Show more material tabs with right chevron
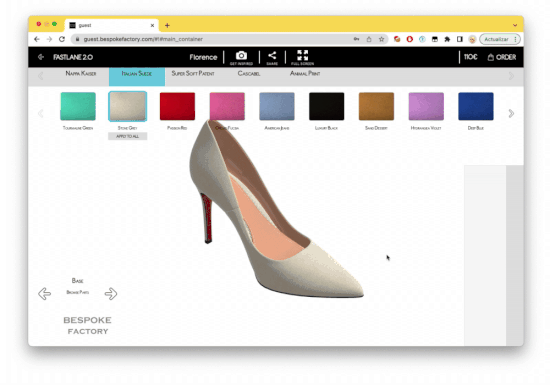The height and width of the screenshot is (385, 550). tap(511, 76)
